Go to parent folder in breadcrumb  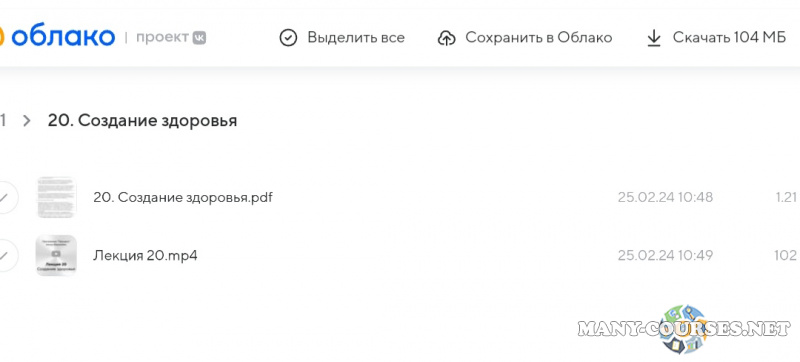pos(3,121)
